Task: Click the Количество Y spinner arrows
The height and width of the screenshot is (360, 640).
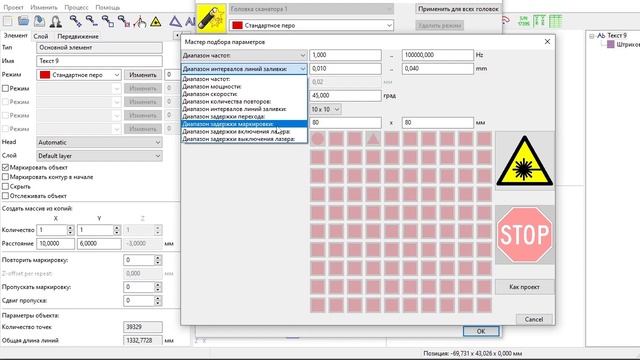Action: click(117, 230)
